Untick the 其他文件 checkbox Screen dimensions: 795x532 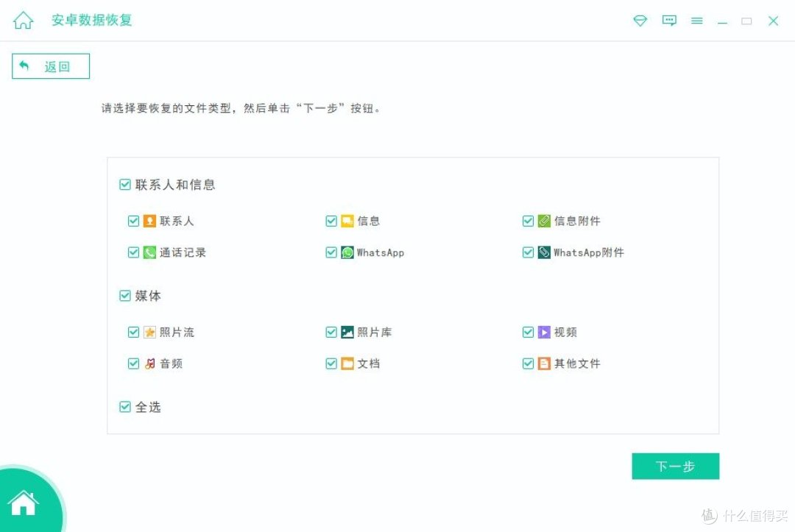528,363
